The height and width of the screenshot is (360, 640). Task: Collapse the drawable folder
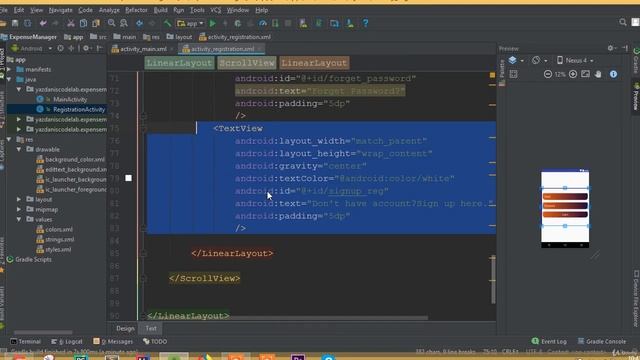19,149
